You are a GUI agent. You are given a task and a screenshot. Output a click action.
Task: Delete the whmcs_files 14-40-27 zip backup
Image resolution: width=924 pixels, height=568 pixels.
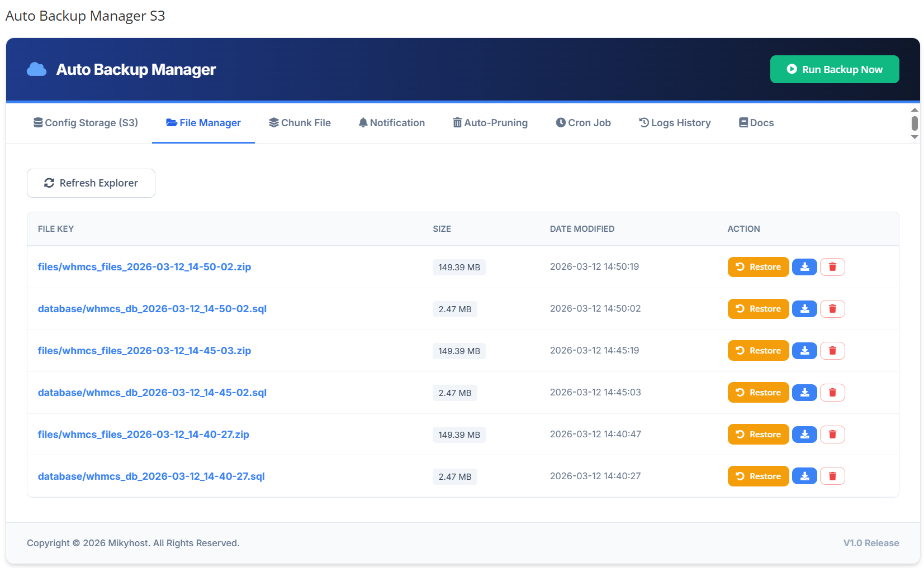coord(832,435)
